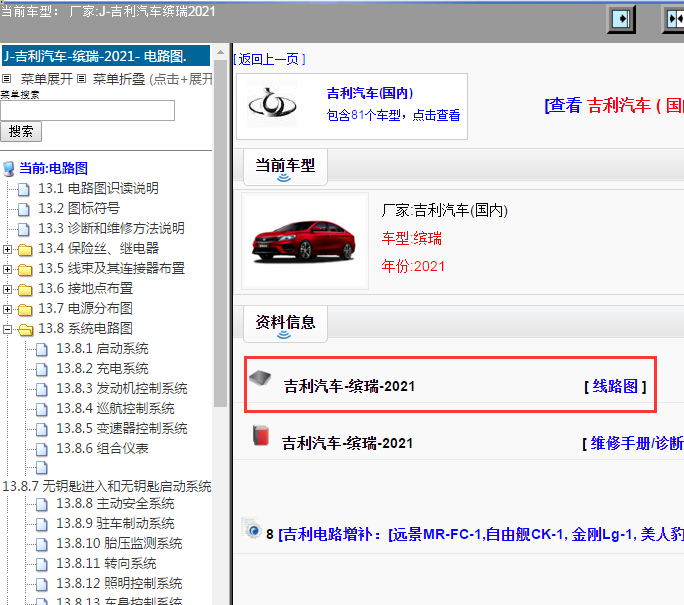This screenshot has width=684, height=605.
Task: Expand the 13.6 接地点布置 node
Action: pyautogui.click(x=7, y=290)
